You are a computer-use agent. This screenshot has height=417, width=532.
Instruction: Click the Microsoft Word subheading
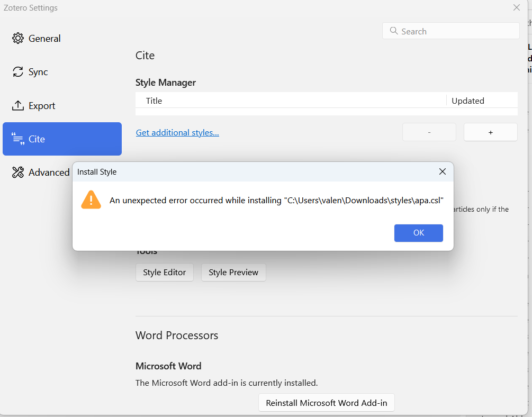click(168, 366)
